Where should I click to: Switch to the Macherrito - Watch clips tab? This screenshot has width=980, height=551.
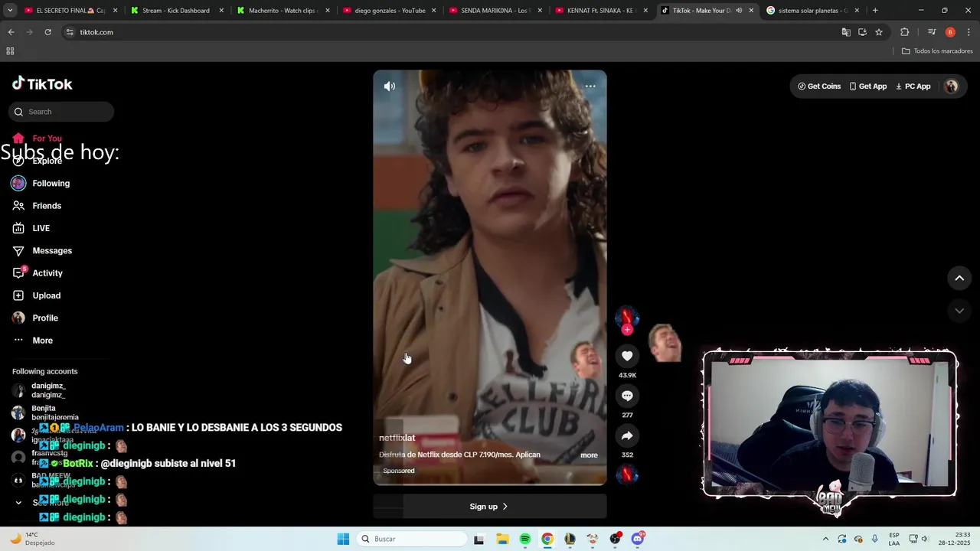click(x=283, y=11)
